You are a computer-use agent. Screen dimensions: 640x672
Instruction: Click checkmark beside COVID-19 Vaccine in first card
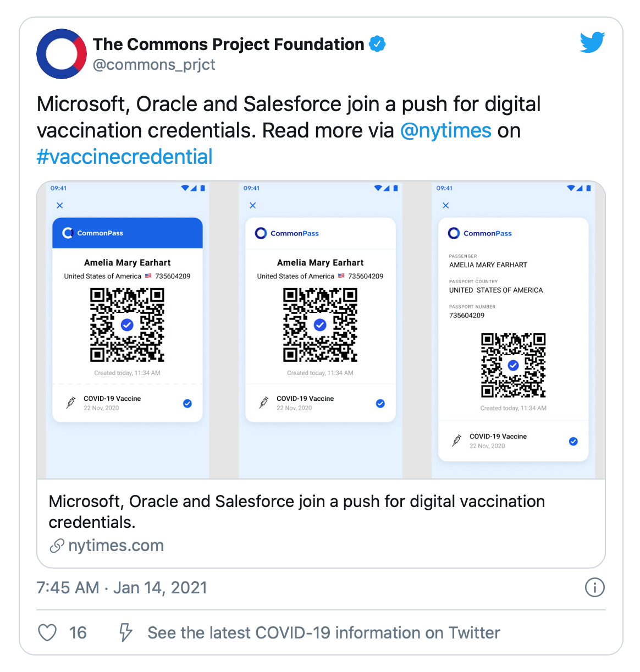coord(187,403)
